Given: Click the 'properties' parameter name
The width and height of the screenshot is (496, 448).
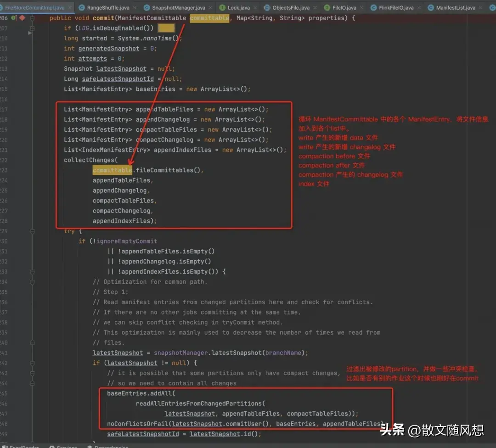Looking at the screenshot, I should [x=327, y=18].
